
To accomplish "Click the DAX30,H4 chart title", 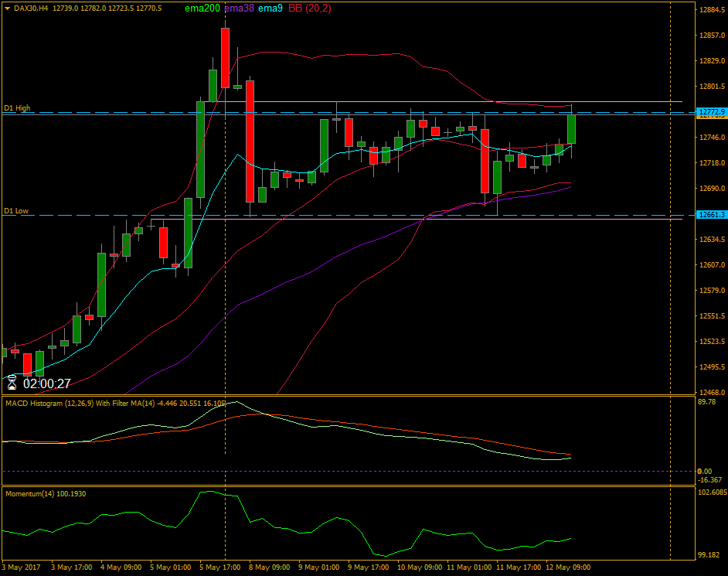I will [35, 7].
